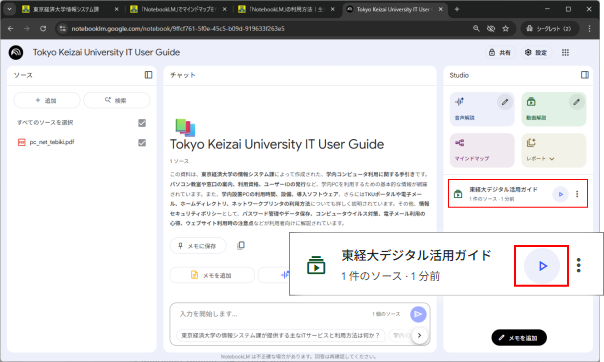Click the 追加 add source button
604x362 pixels.
point(47,101)
